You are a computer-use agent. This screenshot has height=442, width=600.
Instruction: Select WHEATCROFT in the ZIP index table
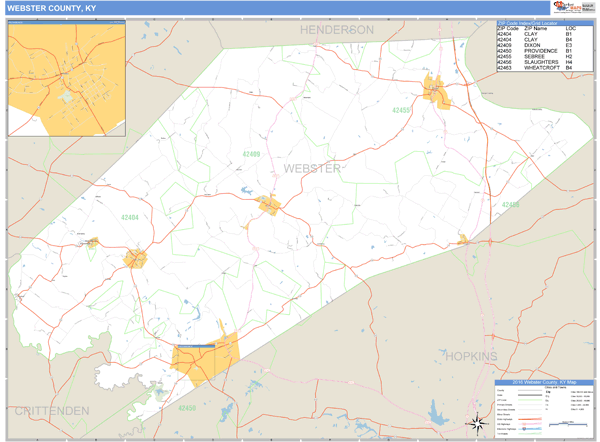541,68
